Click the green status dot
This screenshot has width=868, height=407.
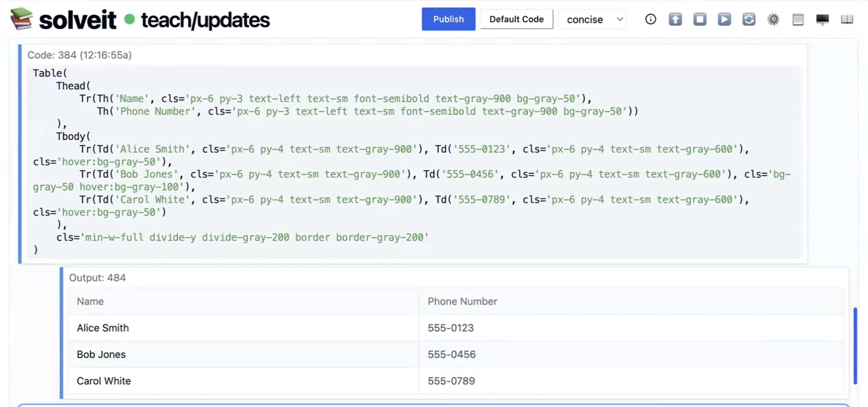(x=129, y=19)
